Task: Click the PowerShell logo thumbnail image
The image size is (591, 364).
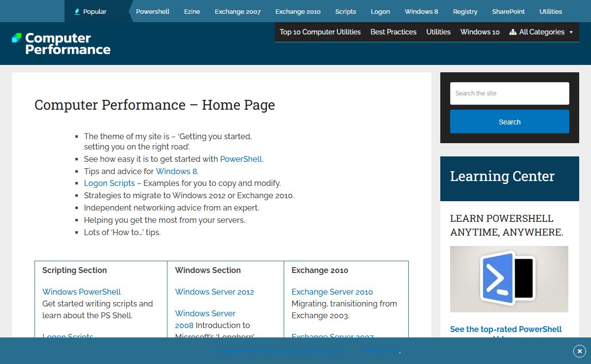Action: pos(509,279)
